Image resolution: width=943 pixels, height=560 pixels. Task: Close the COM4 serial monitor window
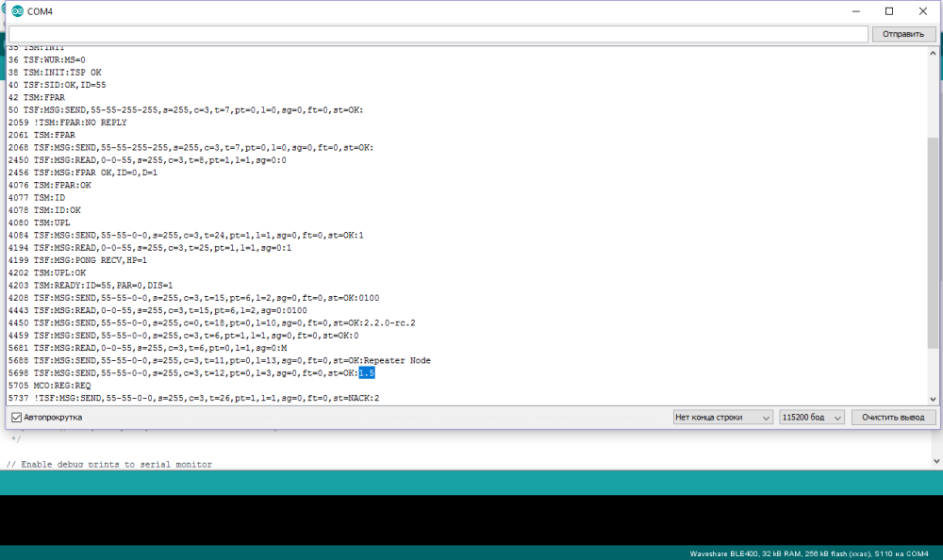[925, 11]
